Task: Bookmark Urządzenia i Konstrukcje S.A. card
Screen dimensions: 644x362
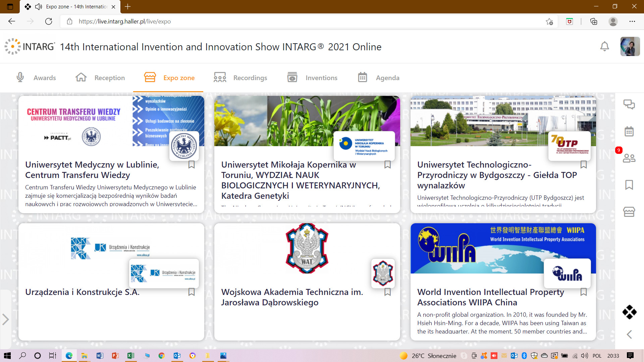Action: tap(191, 292)
